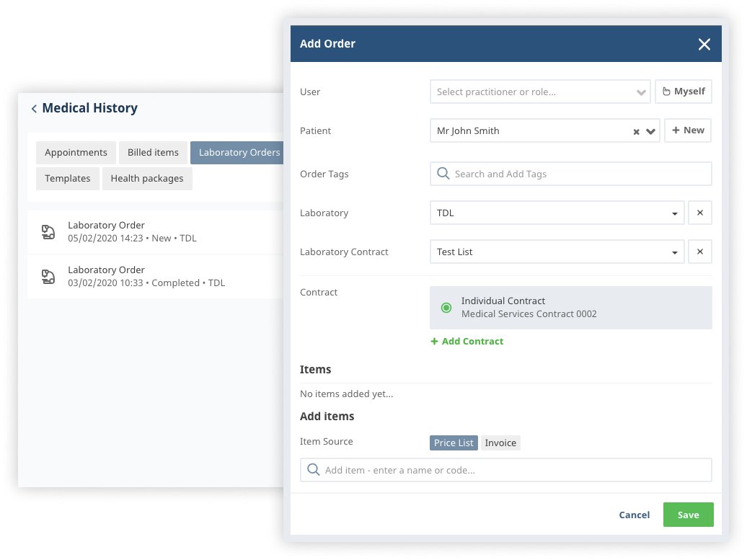747x560 pixels.
Task: Click the search icon in Add item field
Action: point(314,470)
